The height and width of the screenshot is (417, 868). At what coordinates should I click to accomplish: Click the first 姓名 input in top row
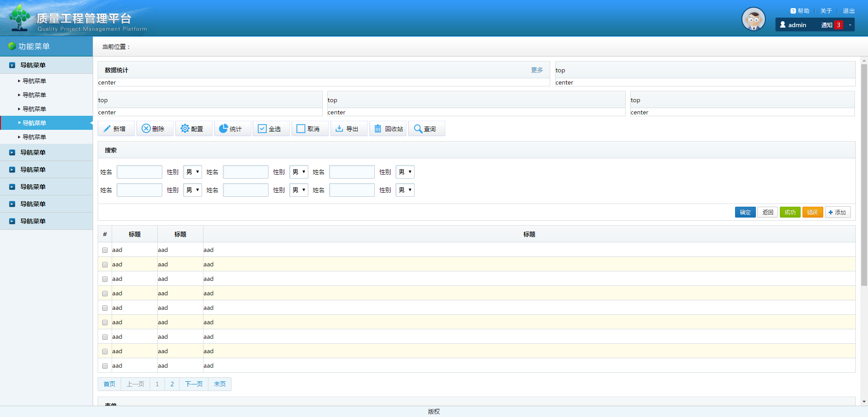139,172
